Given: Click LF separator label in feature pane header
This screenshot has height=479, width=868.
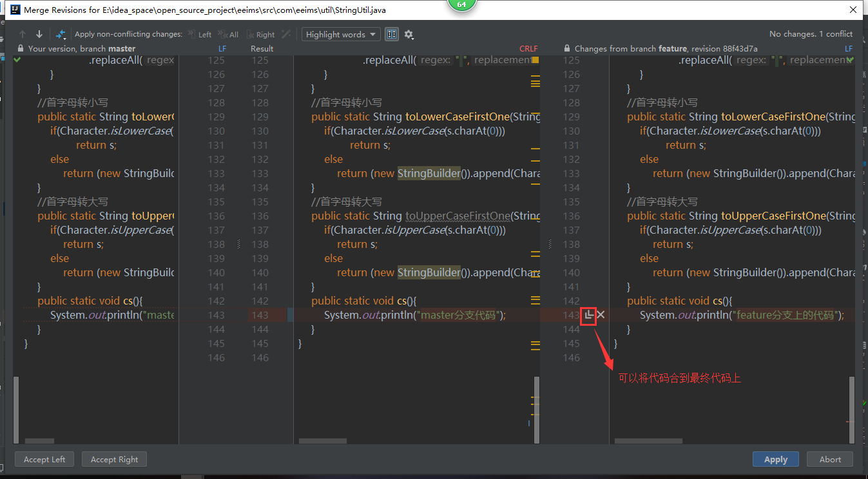Looking at the screenshot, I should pyautogui.click(x=849, y=48).
